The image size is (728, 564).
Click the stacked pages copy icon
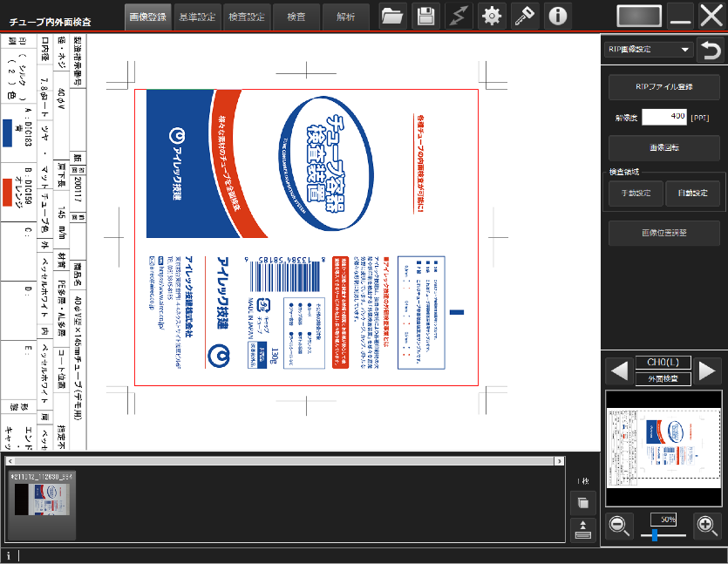[582, 503]
